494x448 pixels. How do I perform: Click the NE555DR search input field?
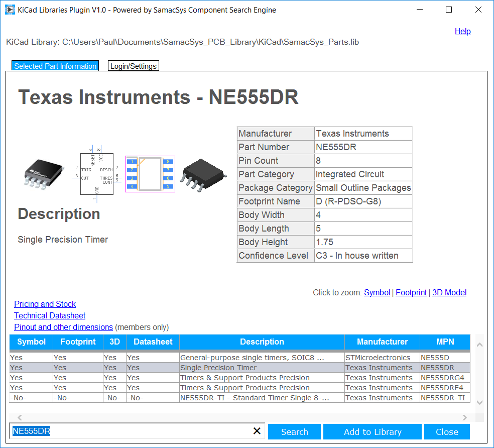(x=137, y=431)
